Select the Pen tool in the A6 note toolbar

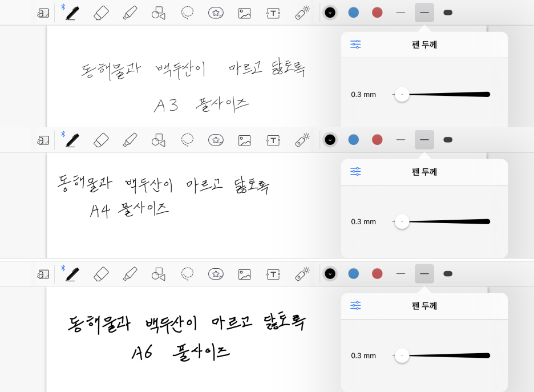pos(72,274)
